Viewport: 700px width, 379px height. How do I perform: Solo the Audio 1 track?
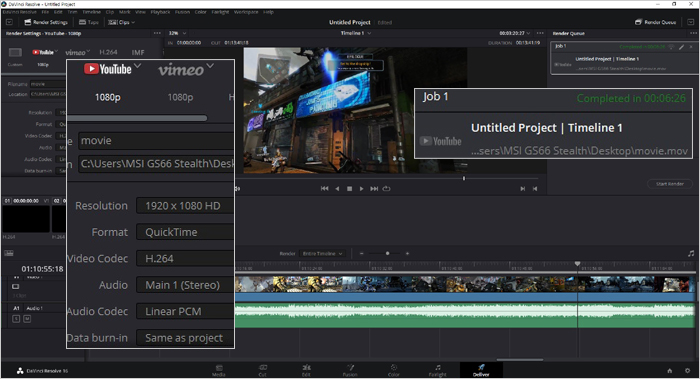(x=16, y=319)
